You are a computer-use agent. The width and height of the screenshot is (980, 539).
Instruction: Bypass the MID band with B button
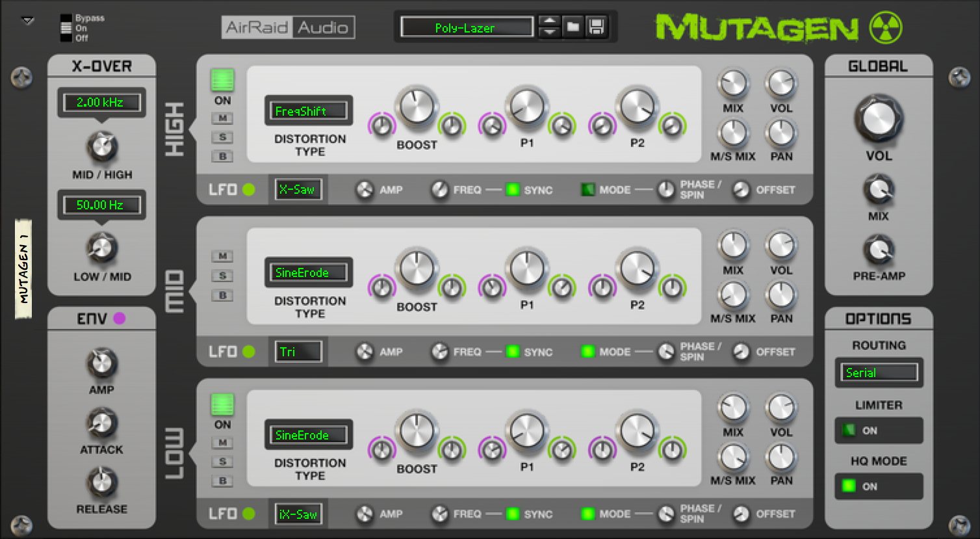pos(223,295)
